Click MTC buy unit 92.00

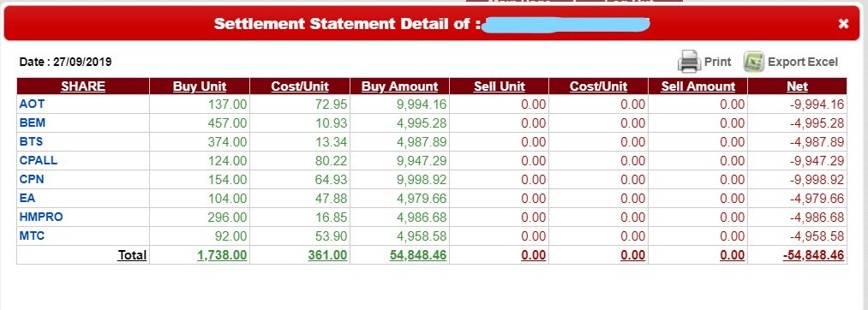230,236
